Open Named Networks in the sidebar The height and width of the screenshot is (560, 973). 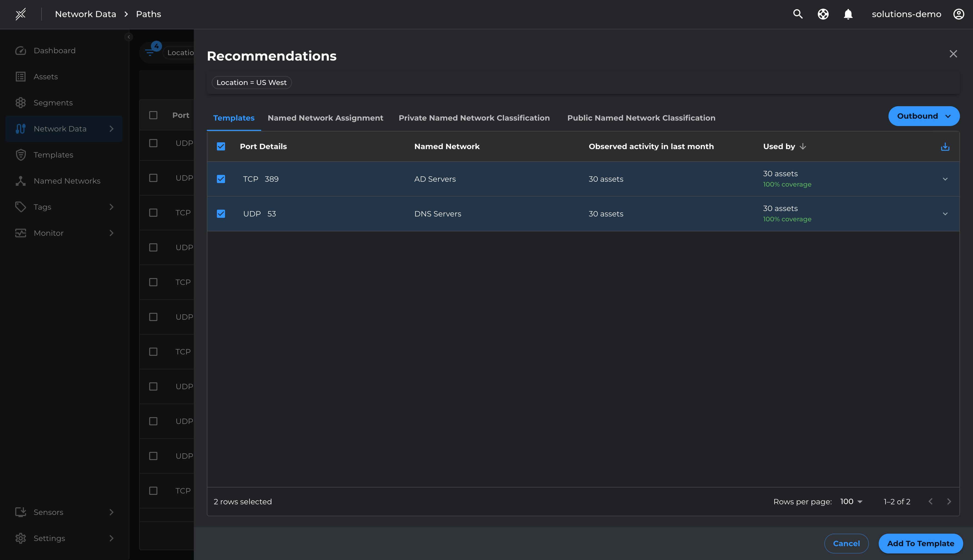click(67, 181)
